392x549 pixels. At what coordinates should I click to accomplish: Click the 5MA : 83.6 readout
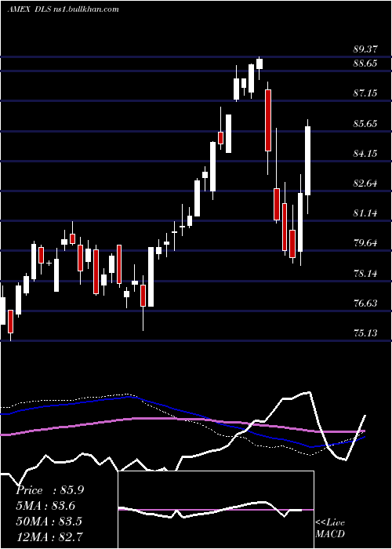45,506
